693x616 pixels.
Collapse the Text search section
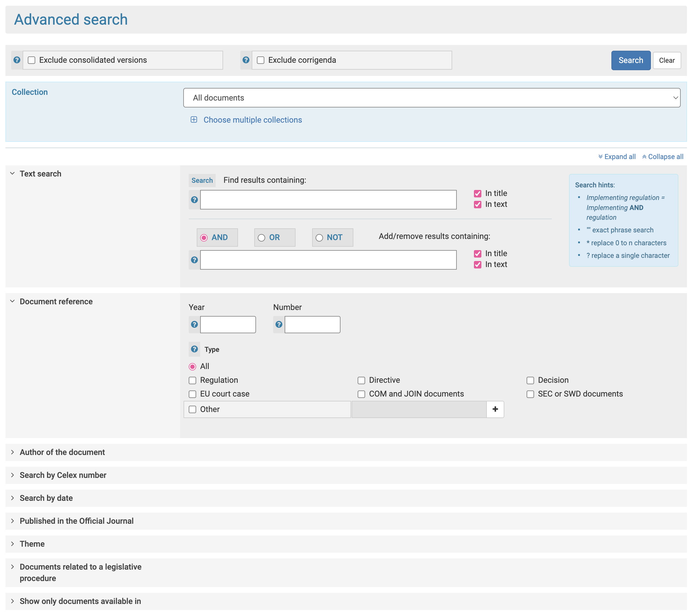[40, 174]
